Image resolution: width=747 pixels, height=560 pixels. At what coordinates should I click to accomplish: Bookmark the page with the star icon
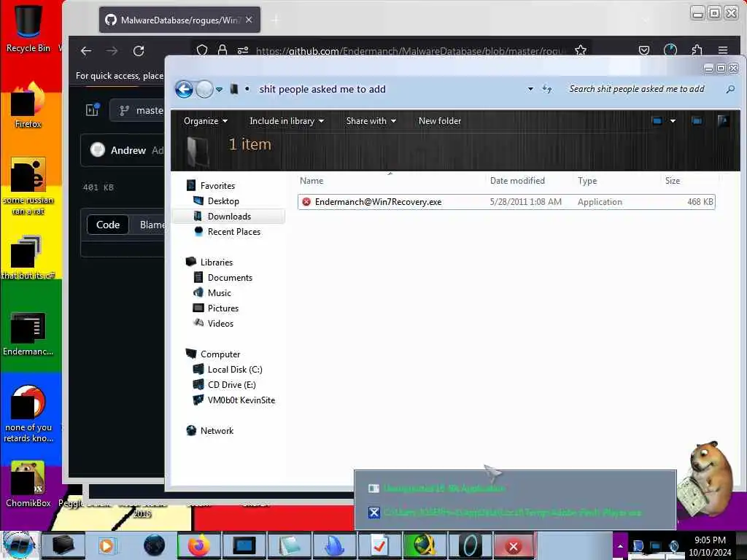click(x=580, y=50)
